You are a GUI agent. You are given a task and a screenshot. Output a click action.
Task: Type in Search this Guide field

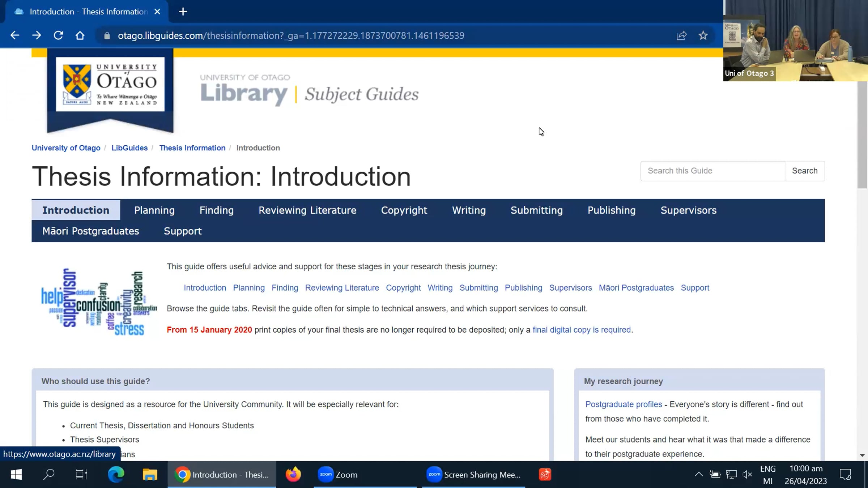pos(712,171)
